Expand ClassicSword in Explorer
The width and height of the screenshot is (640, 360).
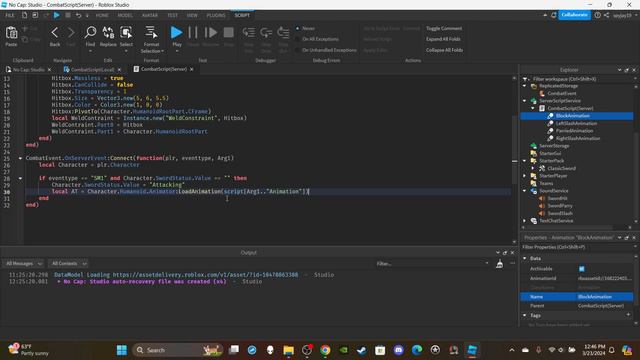[533, 168]
